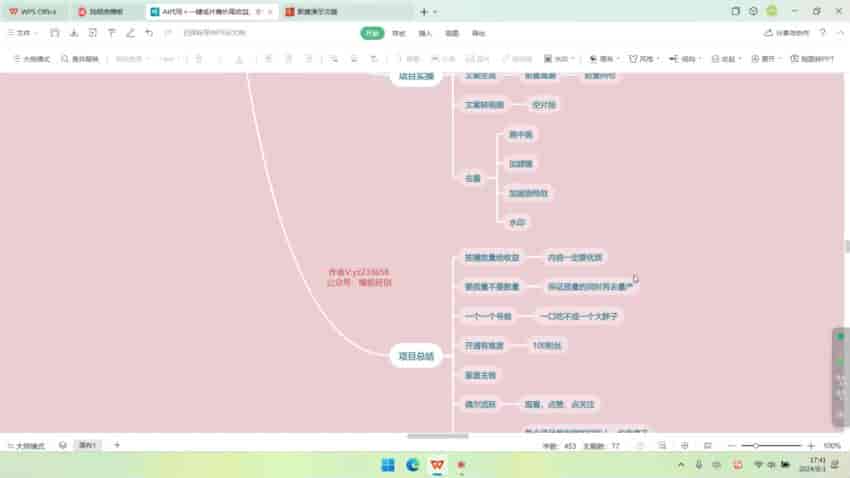The image size is (850, 478).
Task: Open the dropdown arrow beside new tab plus
Action: (x=435, y=11)
